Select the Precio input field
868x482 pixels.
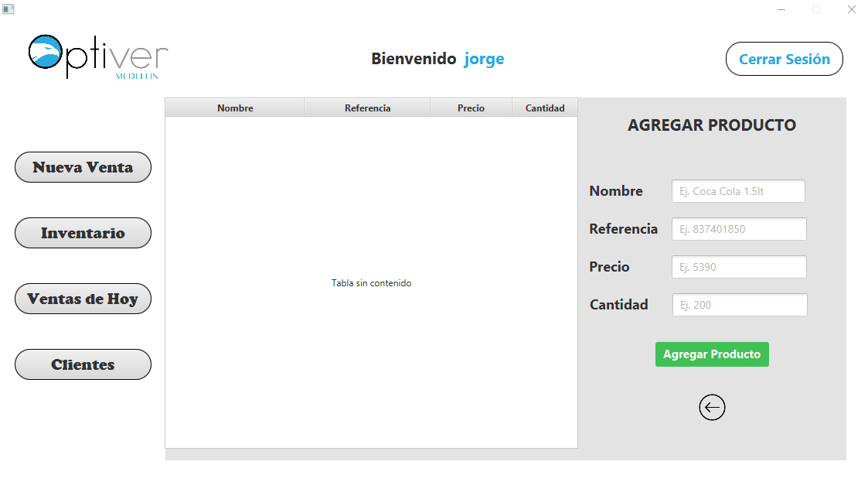point(739,266)
